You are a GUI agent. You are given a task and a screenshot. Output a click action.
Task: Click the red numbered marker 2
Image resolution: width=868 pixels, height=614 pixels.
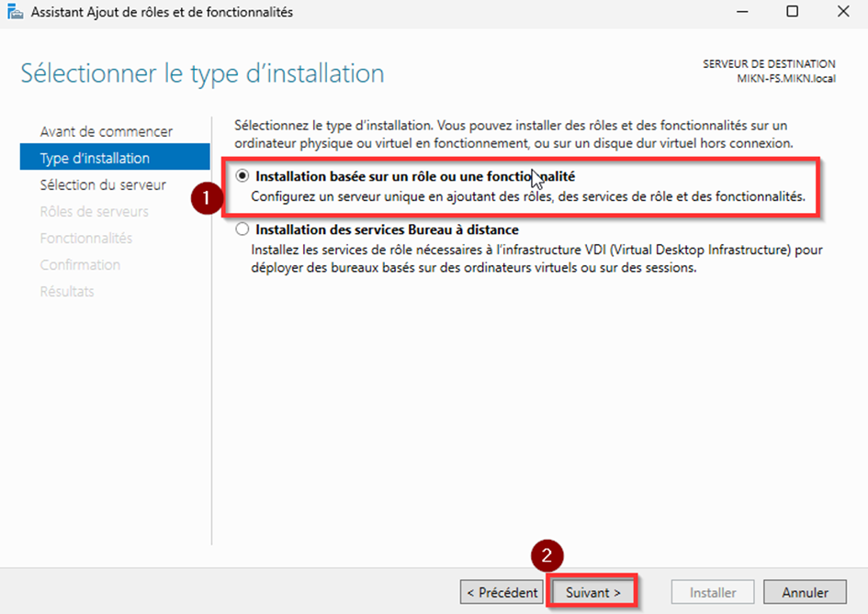pyautogui.click(x=547, y=556)
